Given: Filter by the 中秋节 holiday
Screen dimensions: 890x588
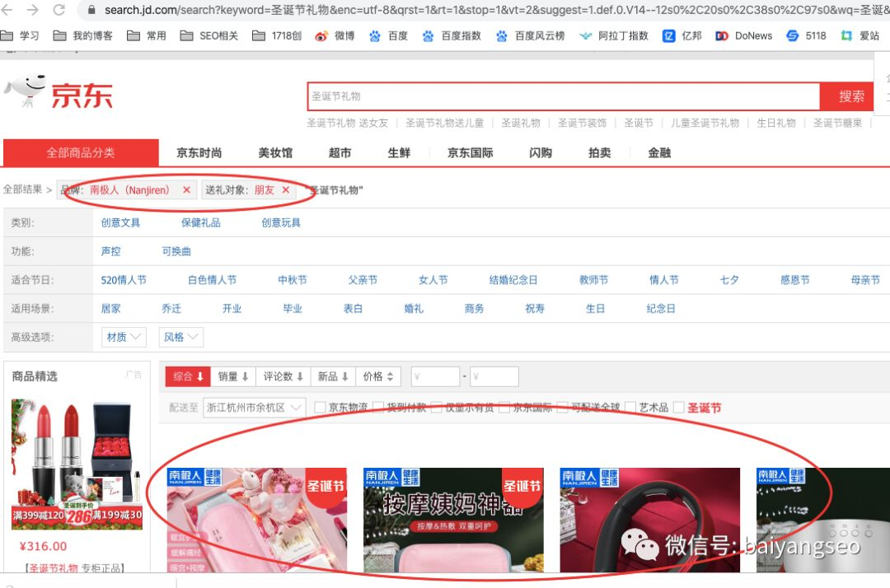Looking at the screenshot, I should click(x=293, y=280).
